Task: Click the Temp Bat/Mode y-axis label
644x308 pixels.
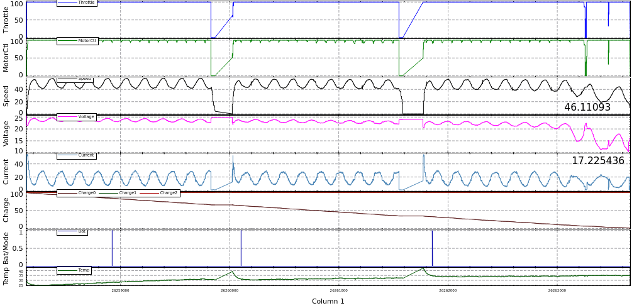Action: [x=6, y=257]
